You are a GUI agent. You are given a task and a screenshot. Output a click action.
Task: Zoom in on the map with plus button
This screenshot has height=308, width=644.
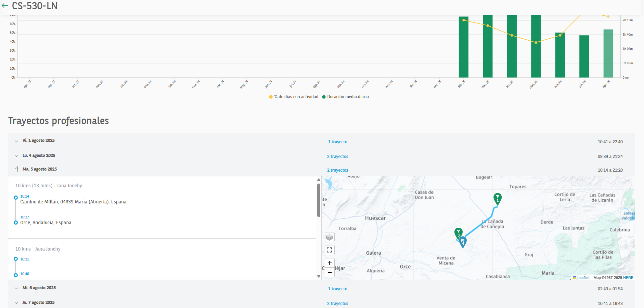coord(330,263)
